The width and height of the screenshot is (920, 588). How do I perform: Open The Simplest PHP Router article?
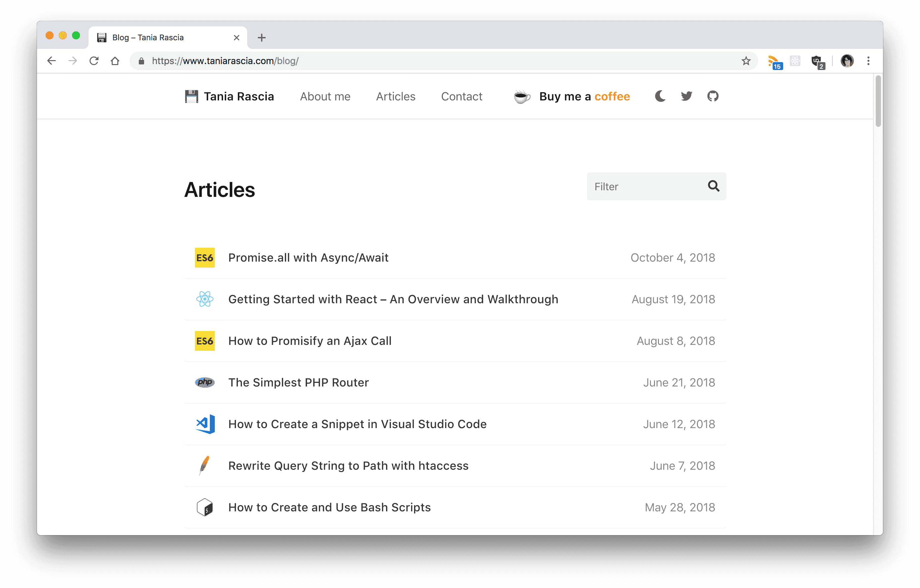[x=298, y=383]
